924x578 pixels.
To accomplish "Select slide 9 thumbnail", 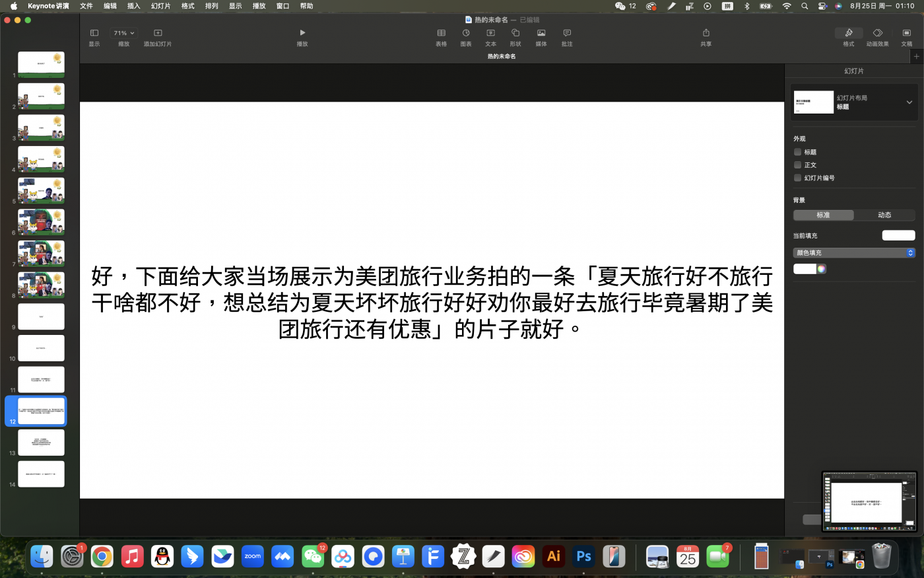I will [x=41, y=316].
